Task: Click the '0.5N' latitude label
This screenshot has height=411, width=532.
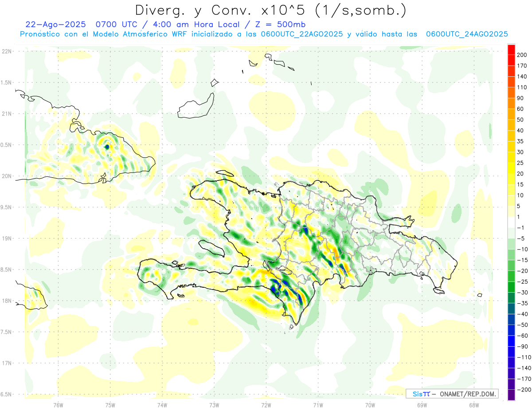Action: (6, 145)
